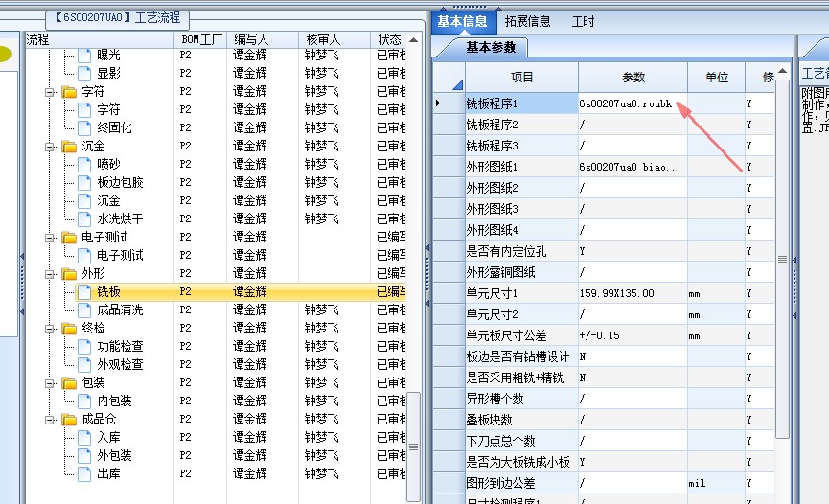Viewport: 829px width, 504px height.
Task: Click the 显影 document icon
Action: (84, 73)
